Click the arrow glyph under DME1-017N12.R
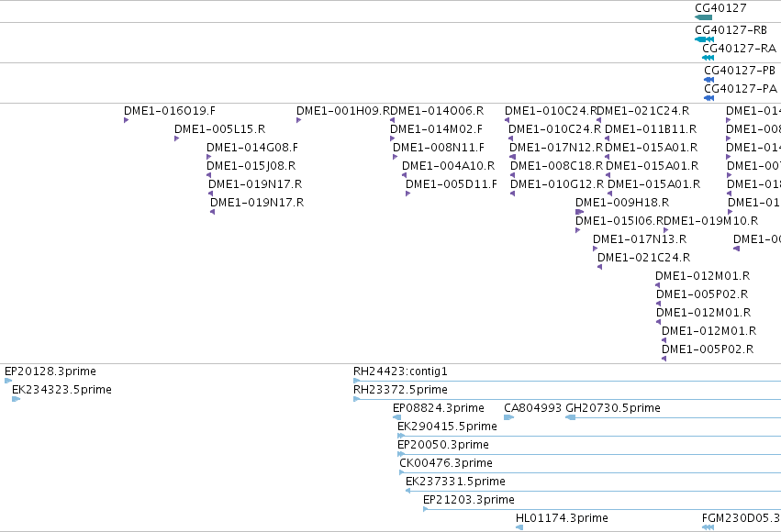 click(512, 157)
